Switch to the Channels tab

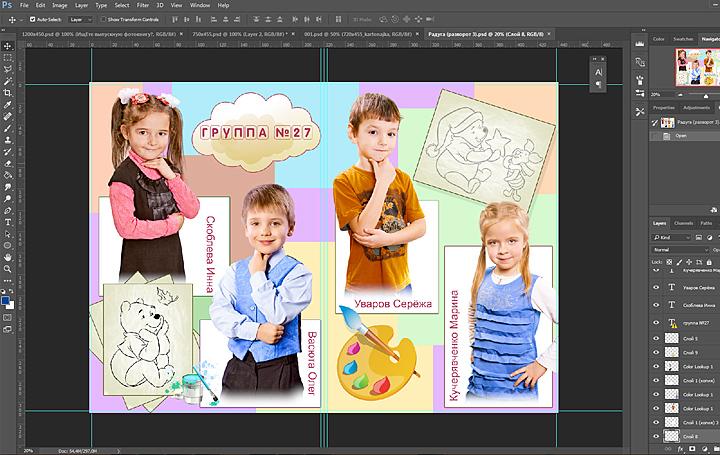[x=683, y=223]
